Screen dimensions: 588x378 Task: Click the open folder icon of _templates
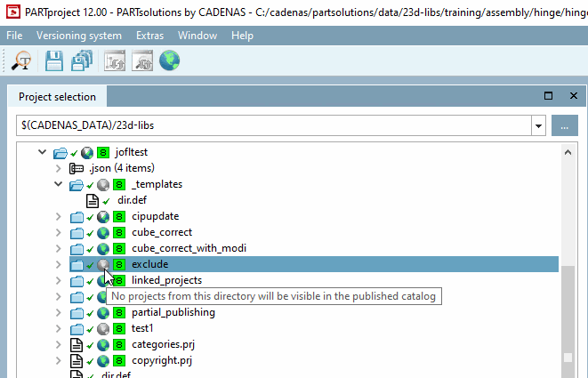(x=77, y=185)
